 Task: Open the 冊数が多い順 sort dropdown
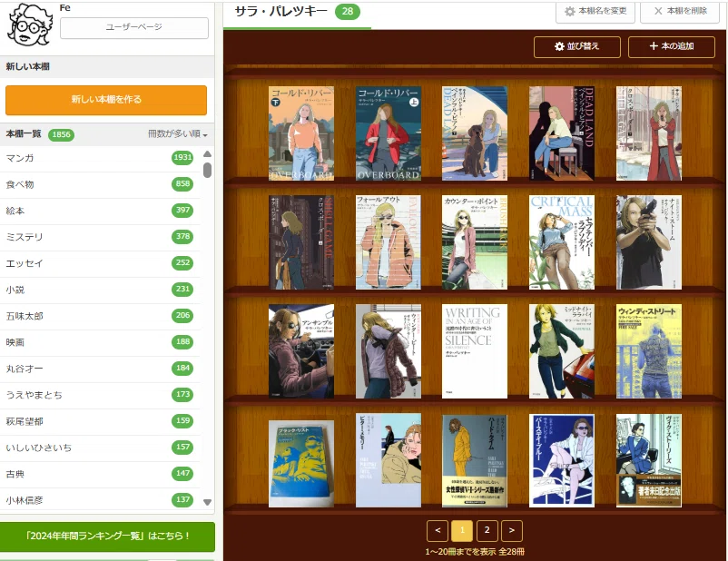(x=177, y=134)
